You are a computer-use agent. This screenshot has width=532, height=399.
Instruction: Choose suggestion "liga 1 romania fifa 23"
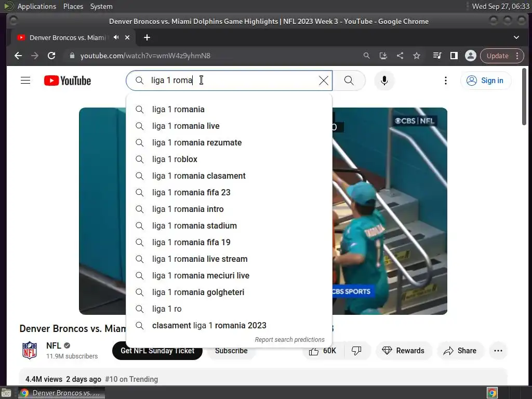point(229,192)
